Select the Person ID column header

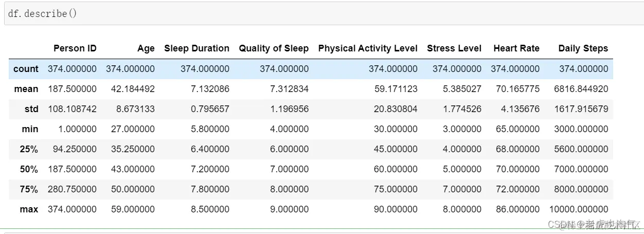click(x=75, y=48)
